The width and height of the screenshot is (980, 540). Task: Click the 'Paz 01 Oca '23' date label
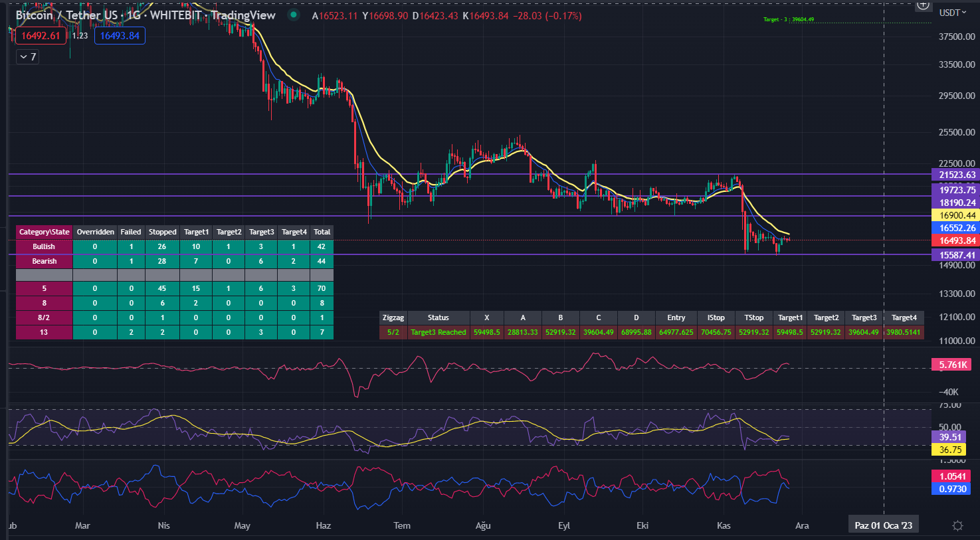click(x=883, y=525)
